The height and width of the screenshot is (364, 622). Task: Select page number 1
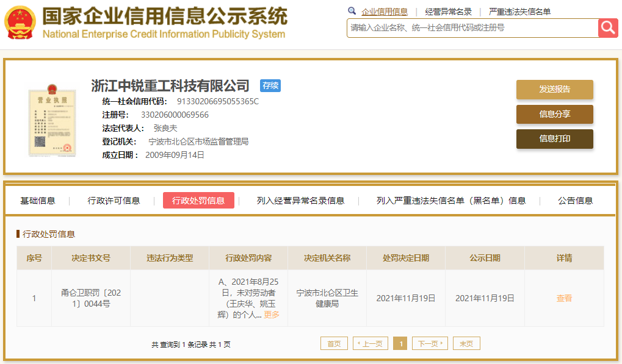400,343
